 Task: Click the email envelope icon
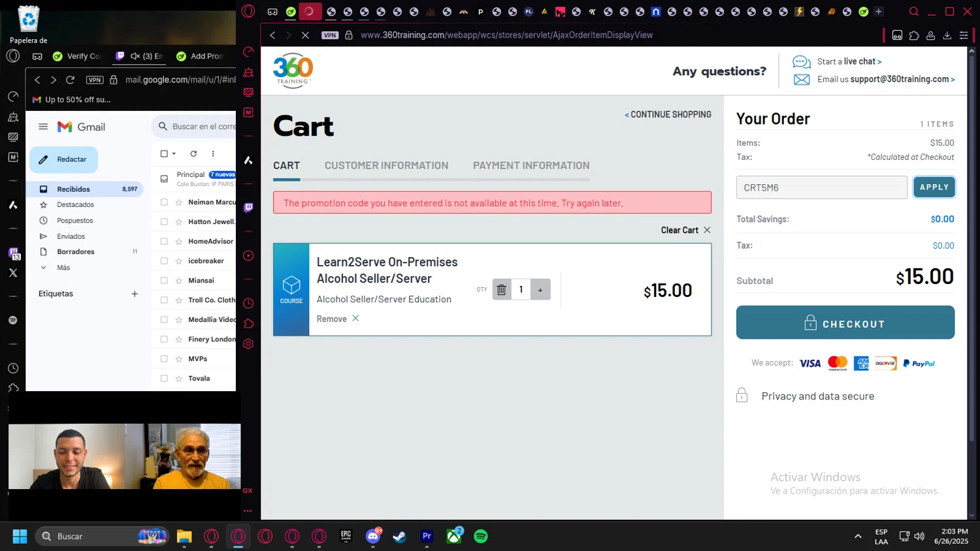[802, 80]
